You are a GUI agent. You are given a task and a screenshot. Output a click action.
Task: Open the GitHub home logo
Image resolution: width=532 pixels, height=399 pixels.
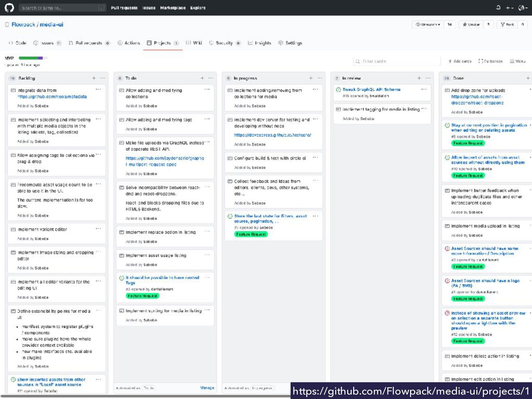click(x=9, y=8)
